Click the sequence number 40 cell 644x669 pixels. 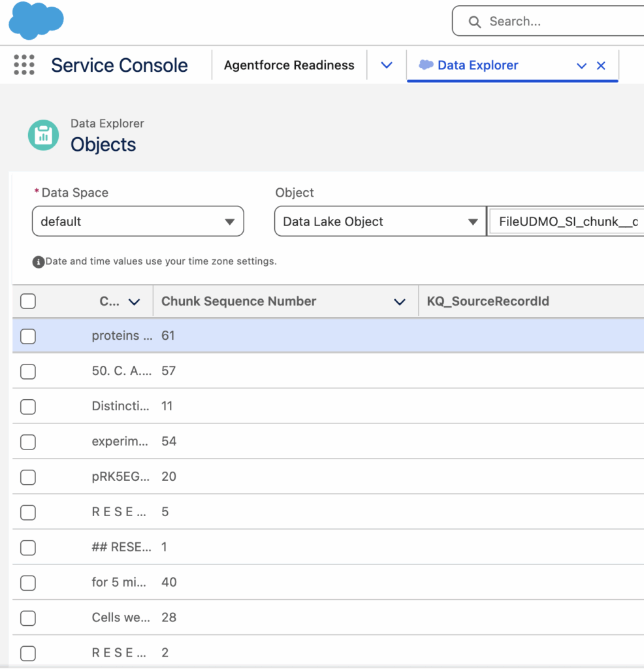tap(169, 582)
